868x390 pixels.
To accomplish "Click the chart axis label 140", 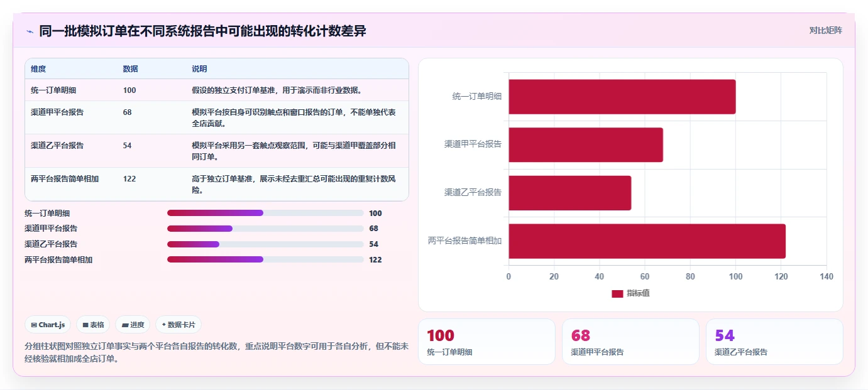I will point(827,277).
